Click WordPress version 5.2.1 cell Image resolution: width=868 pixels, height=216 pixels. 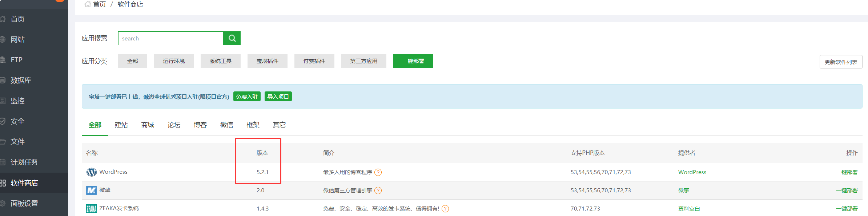[262, 172]
